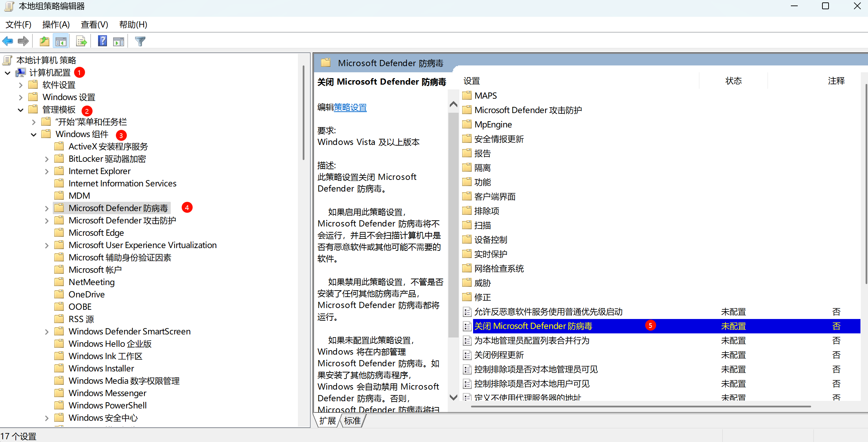This screenshot has width=868, height=442.
Task: Open the Help question mark toolbar icon
Action: coord(103,41)
